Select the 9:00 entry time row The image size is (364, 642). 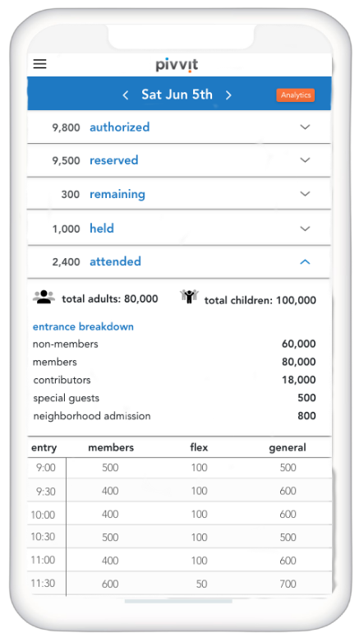pos(179,468)
